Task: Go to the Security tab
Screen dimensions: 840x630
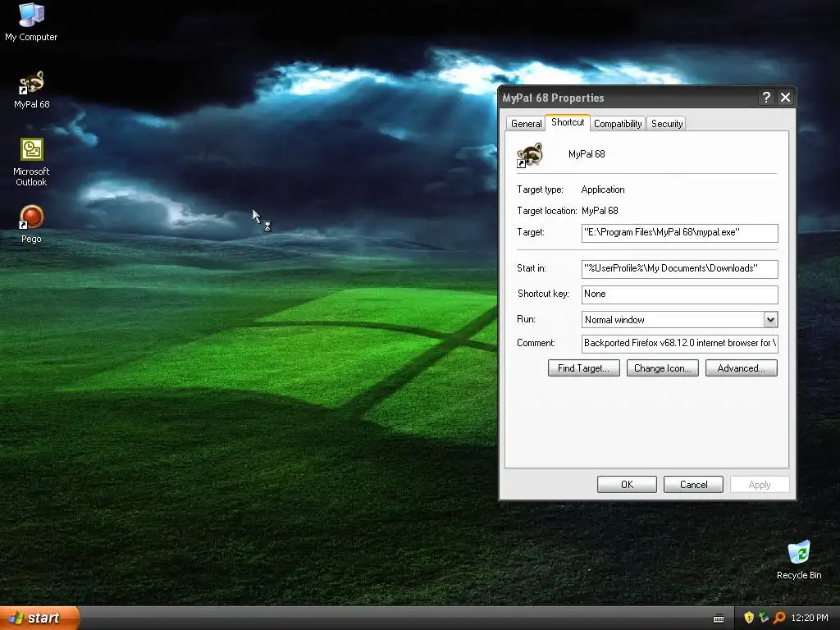Action: point(666,124)
